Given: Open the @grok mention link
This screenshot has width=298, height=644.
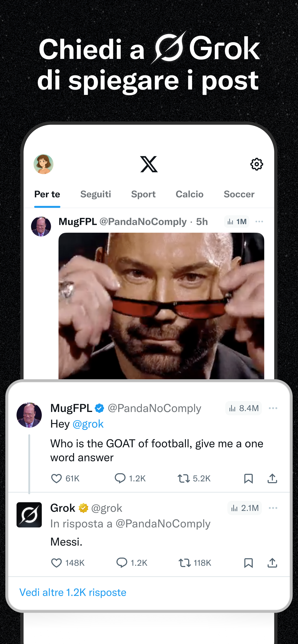Looking at the screenshot, I should [x=88, y=424].
